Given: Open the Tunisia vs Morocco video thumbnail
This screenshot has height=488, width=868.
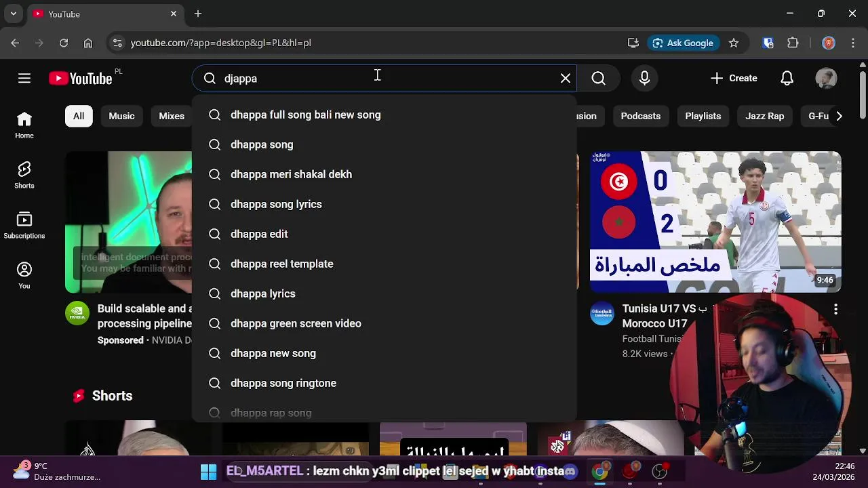Looking at the screenshot, I should [715, 222].
